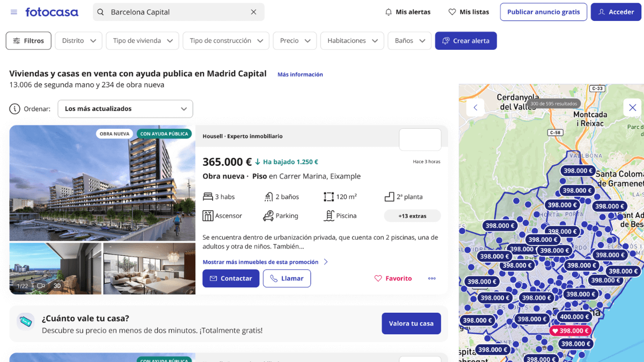Screen dimensions: 644x362
Task: Open Mis alertas from the top bar
Action: click(x=408, y=12)
